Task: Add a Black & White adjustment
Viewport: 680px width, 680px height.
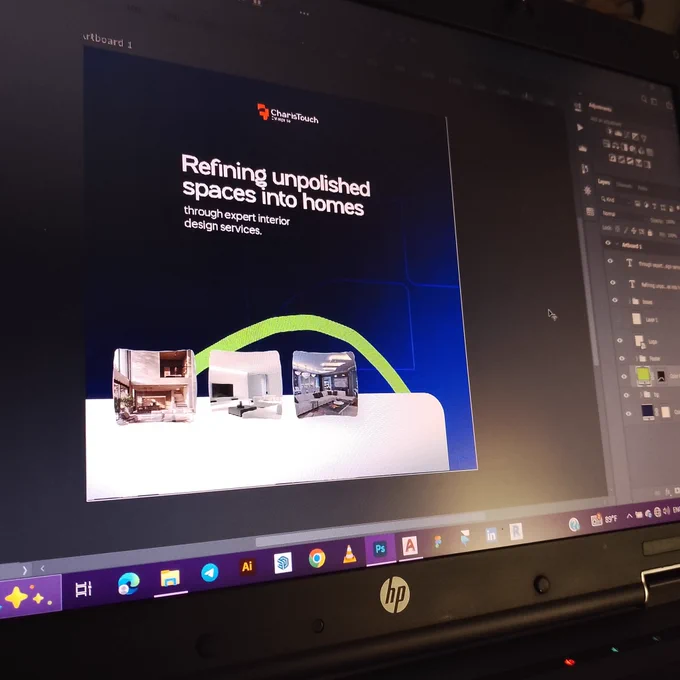Action: click(x=624, y=147)
